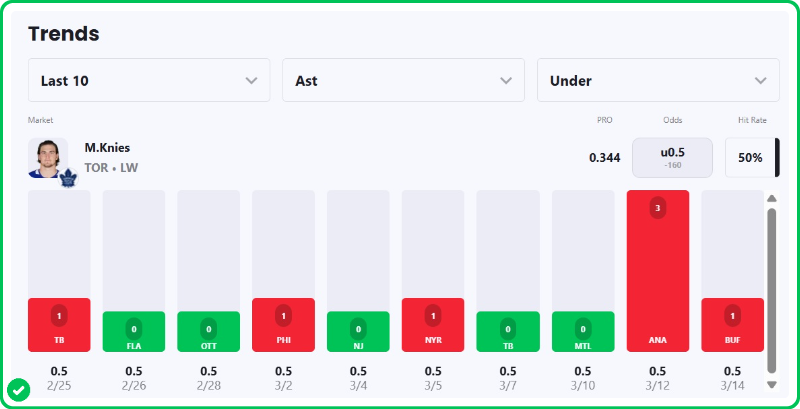Click the M.Knies player name
The width and height of the screenshot is (800, 409).
(x=107, y=147)
